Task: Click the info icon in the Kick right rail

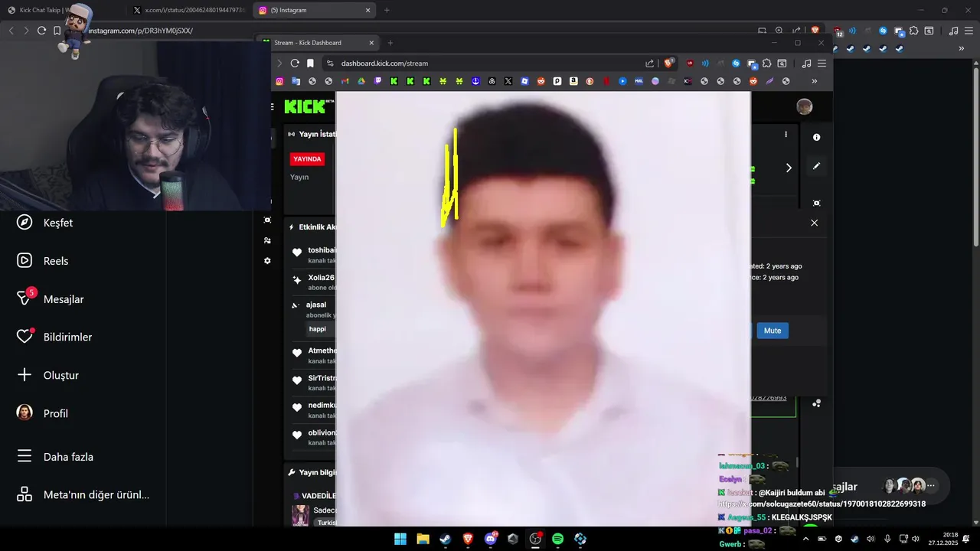Action: (816, 137)
